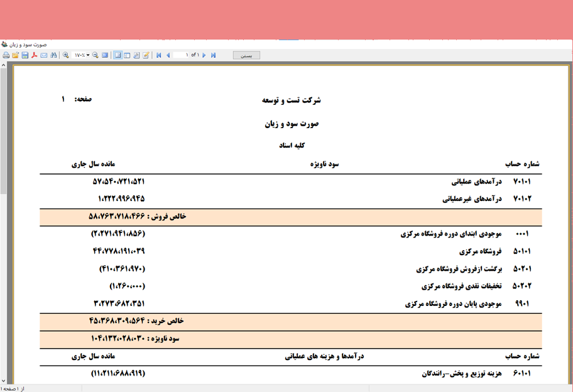
Task: Click amount ۵۷،۵۴۰،۷۲۱،۵۲۱
Action: 119,182
